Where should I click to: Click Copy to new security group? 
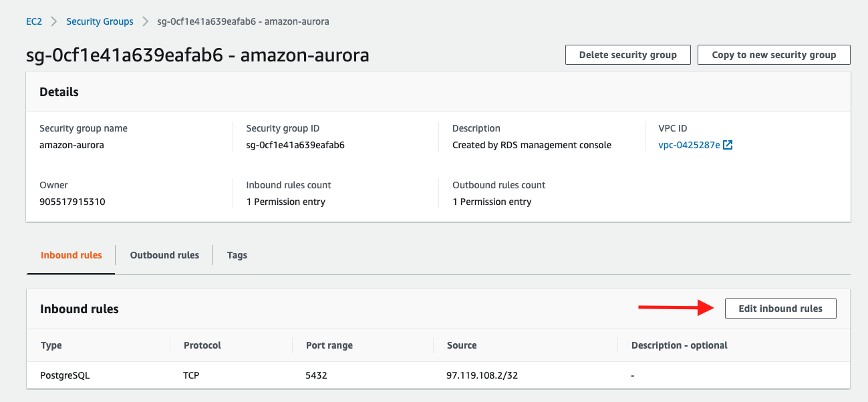tap(774, 55)
